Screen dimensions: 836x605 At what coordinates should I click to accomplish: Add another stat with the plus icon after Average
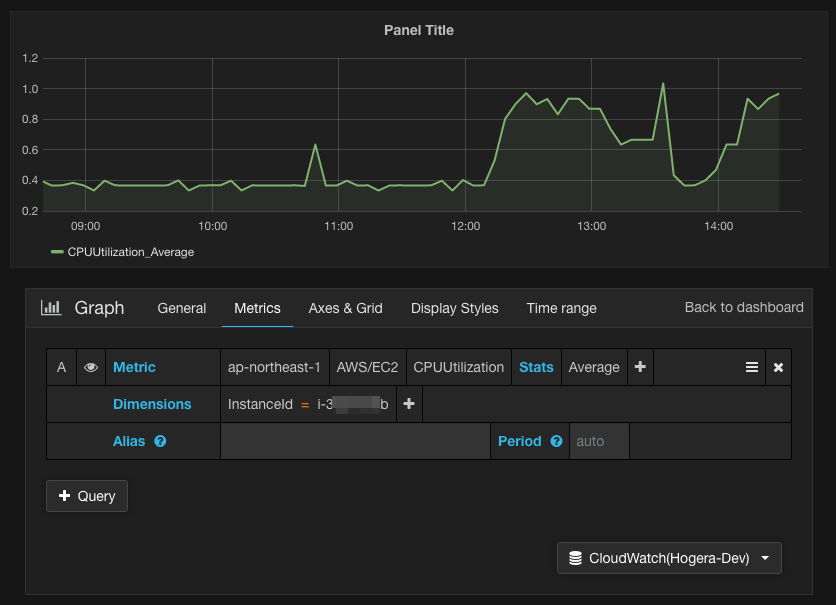point(640,367)
